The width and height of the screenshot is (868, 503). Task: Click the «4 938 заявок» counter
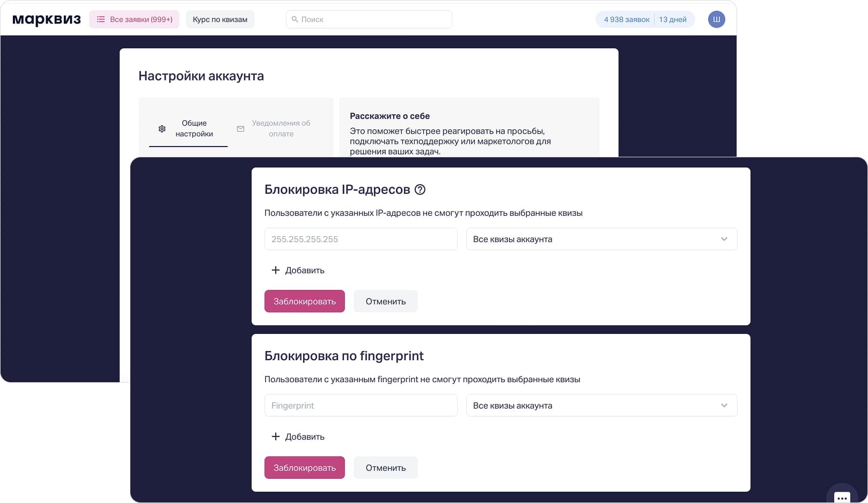click(x=625, y=19)
